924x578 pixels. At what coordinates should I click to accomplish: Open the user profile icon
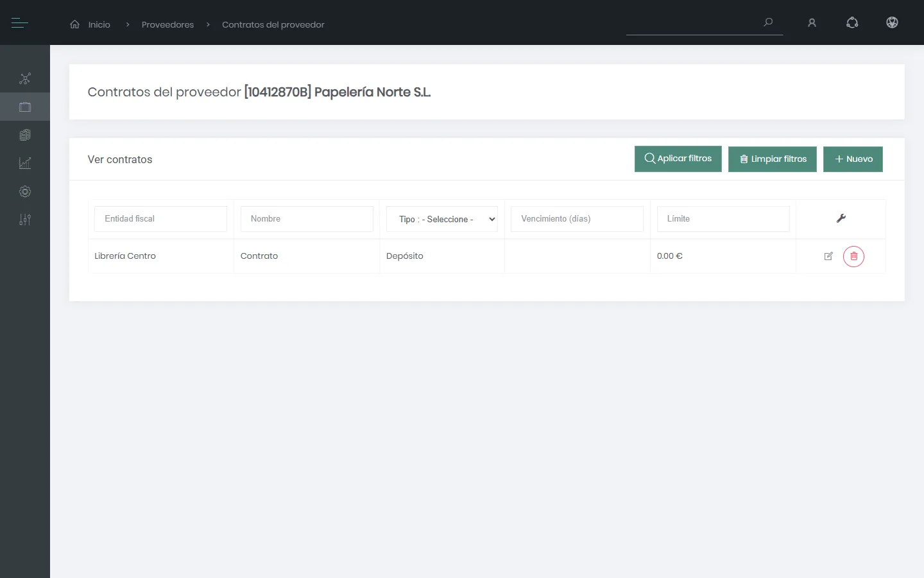tap(812, 23)
